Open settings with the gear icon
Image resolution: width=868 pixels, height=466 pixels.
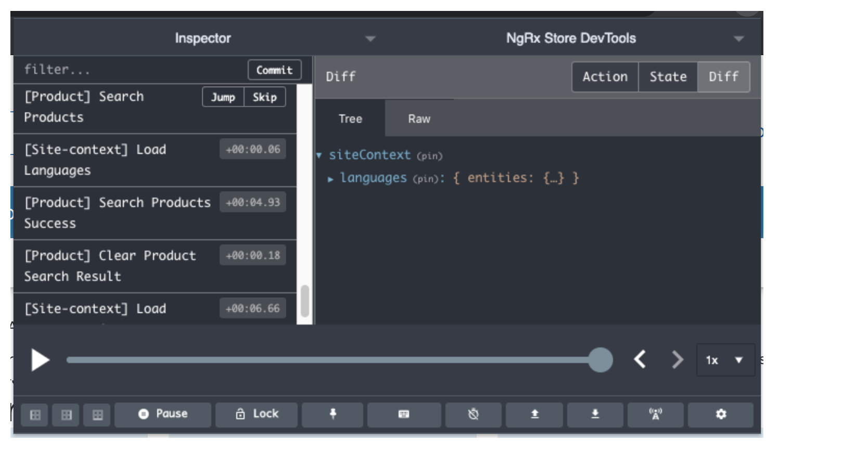pos(721,415)
